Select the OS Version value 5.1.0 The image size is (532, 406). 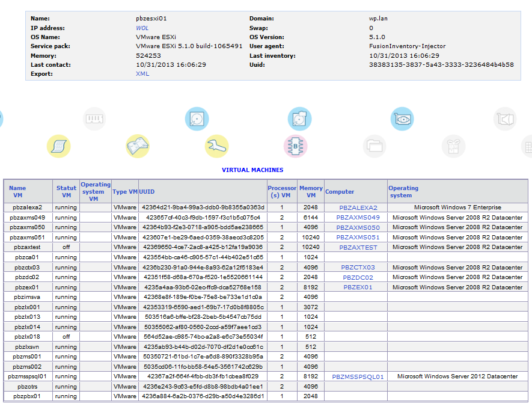[378, 37]
